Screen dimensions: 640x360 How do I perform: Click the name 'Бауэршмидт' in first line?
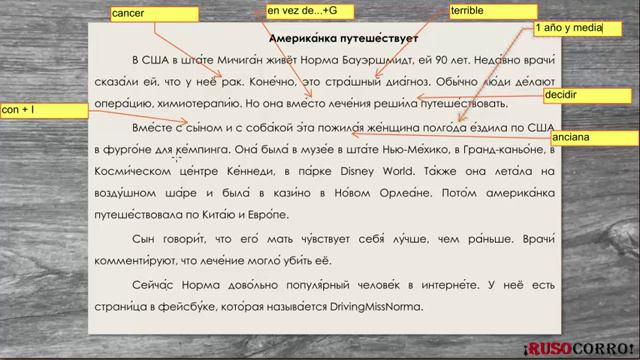(377, 60)
